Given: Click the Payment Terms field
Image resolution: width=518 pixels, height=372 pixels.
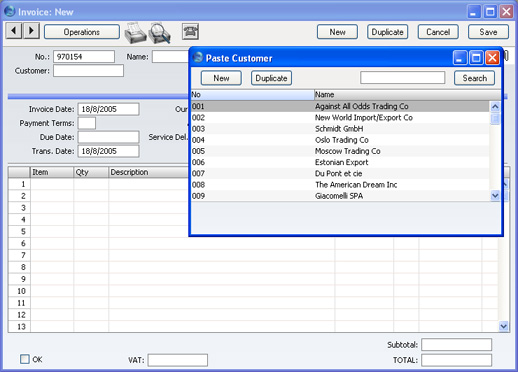Looking at the screenshot, I should (87, 123).
